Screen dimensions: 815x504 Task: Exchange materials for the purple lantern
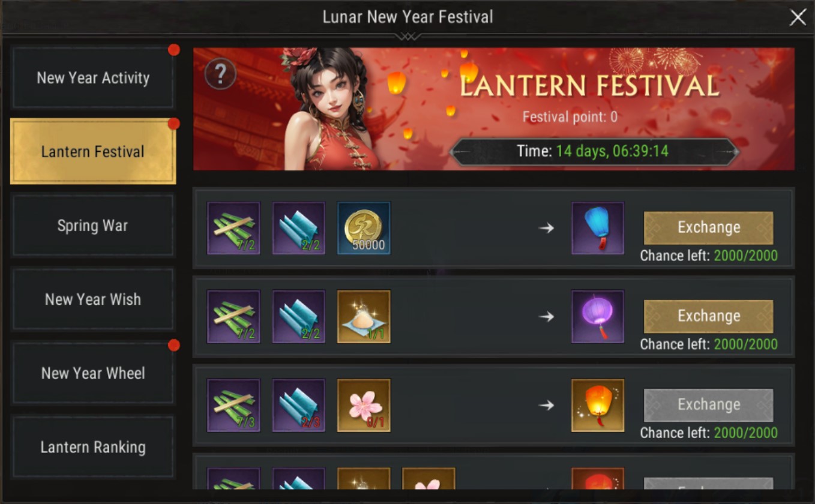[708, 316]
